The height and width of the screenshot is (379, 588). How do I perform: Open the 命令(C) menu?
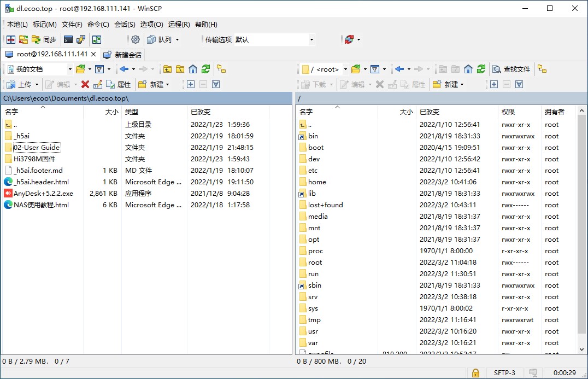tap(98, 24)
